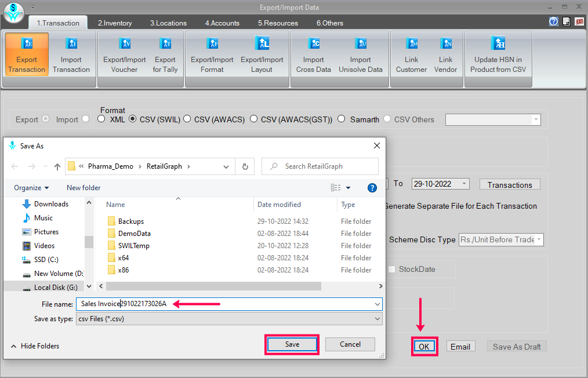Open the Save As dialog help icon
This screenshot has height=378, width=588.
click(x=372, y=188)
